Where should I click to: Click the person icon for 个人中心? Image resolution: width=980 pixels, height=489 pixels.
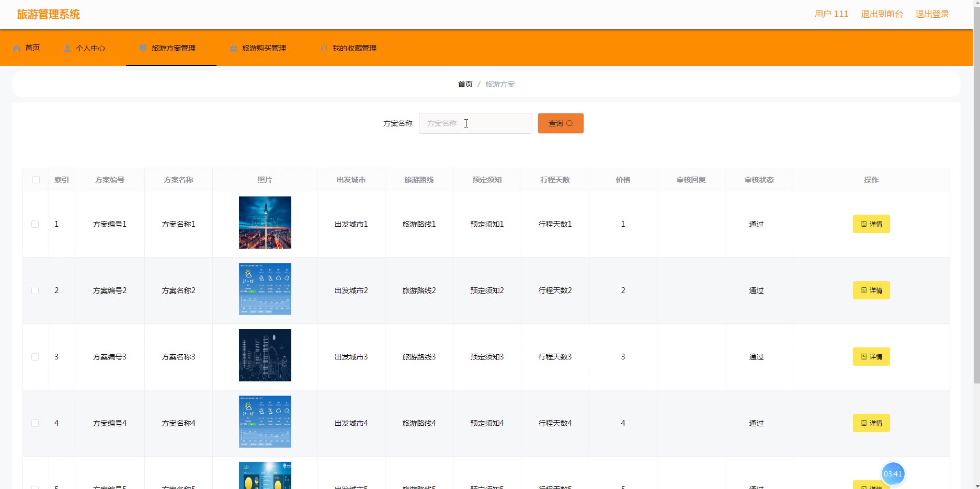coord(67,48)
